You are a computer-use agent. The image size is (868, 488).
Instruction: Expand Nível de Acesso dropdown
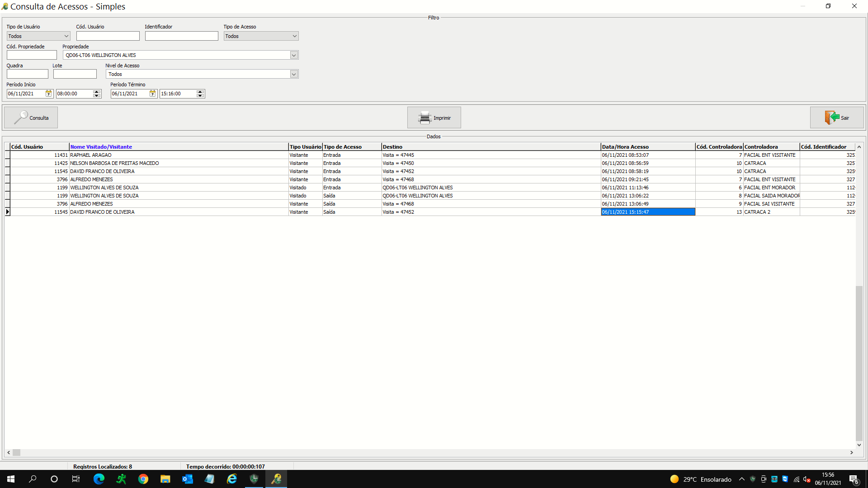coord(294,74)
